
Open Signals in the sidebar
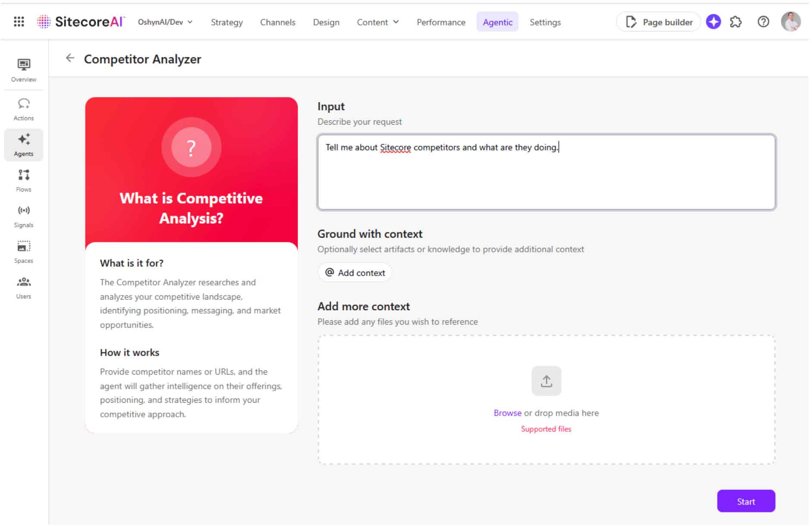[x=24, y=216]
